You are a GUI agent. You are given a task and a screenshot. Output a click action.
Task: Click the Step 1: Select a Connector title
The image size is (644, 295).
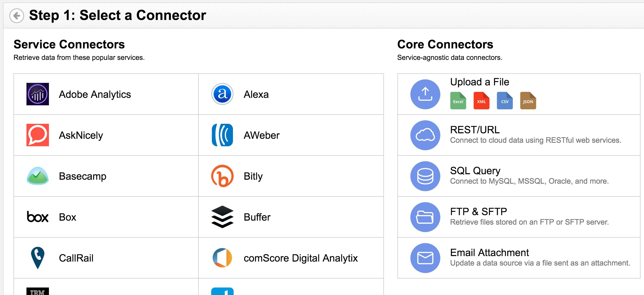point(118,15)
